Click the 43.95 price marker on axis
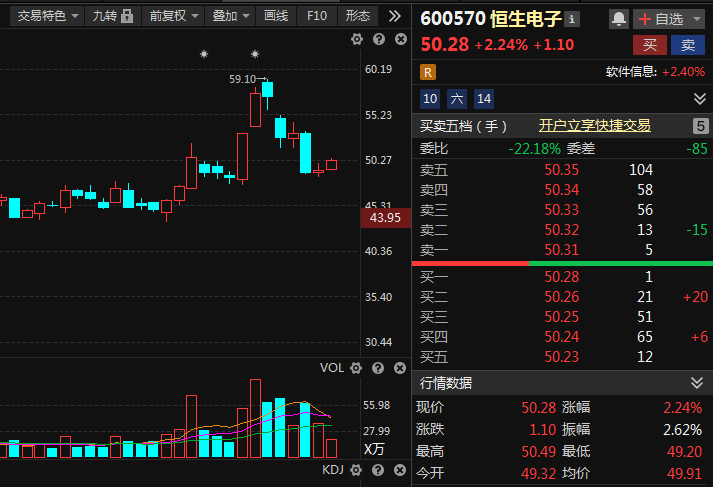 386,218
